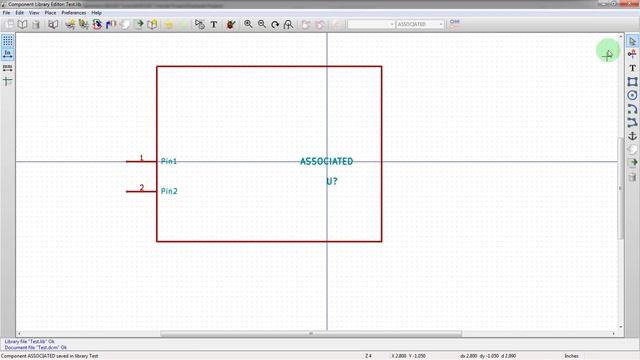Open the Help menu
The height and width of the screenshot is (360, 640).
(96, 13)
